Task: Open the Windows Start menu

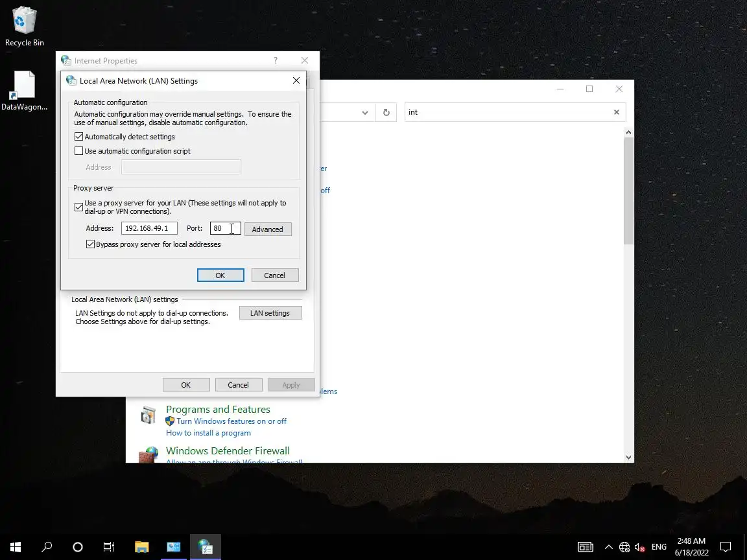Action: coord(16,546)
